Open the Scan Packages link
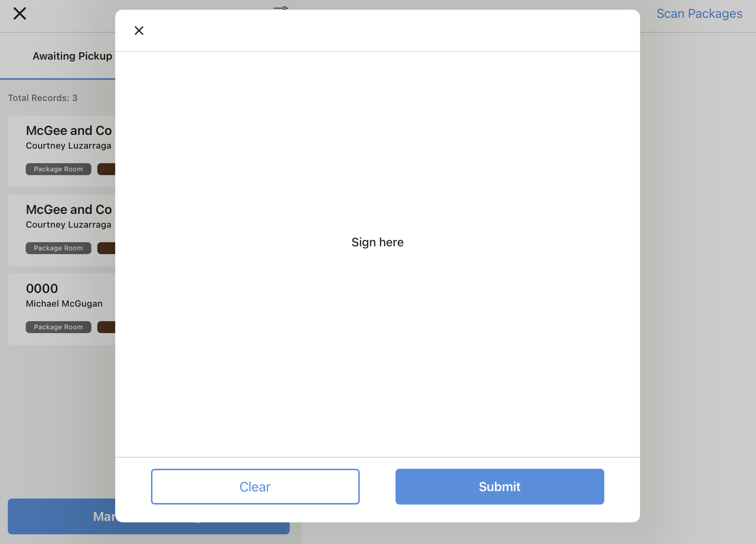 (699, 14)
